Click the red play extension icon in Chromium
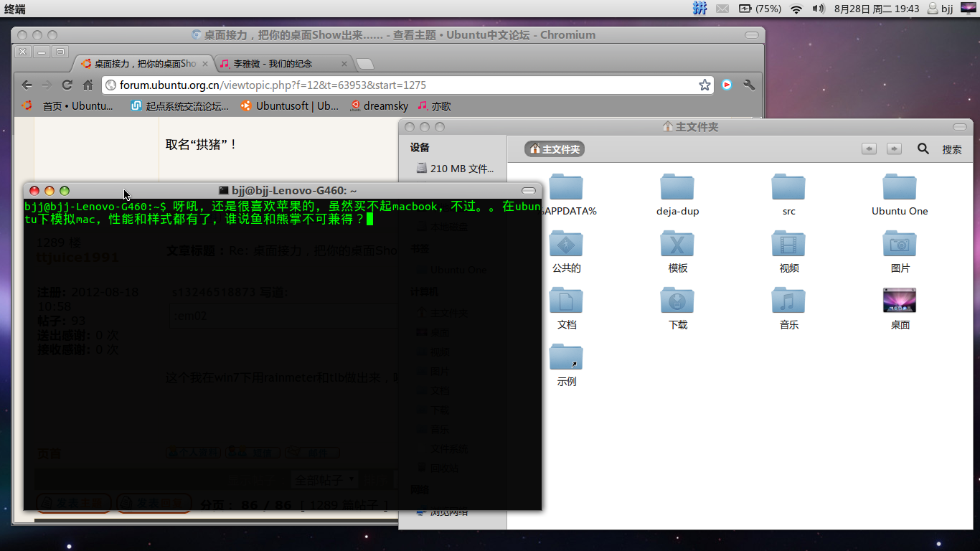Image resolution: width=980 pixels, height=551 pixels. coord(727,85)
